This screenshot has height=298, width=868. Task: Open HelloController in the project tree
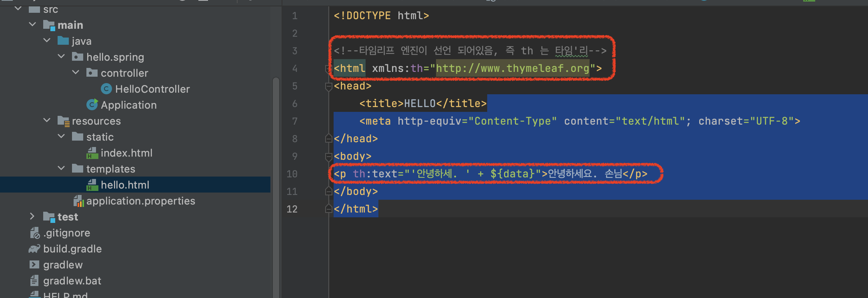pos(152,89)
